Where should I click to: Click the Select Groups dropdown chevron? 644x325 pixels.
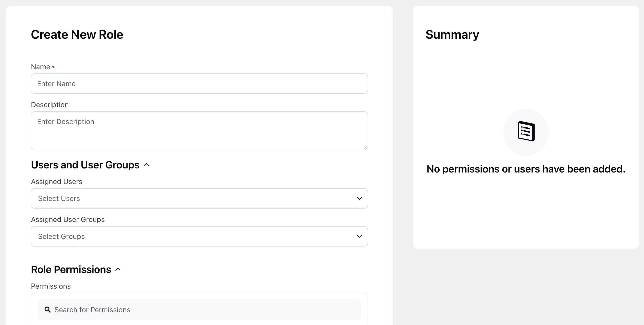tap(359, 236)
